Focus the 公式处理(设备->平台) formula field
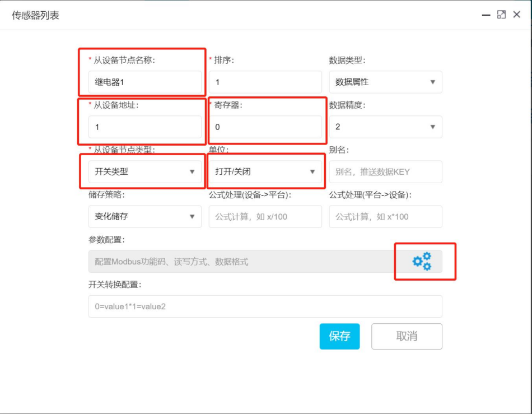Viewport: 532px width, 414px height. pos(265,216)
